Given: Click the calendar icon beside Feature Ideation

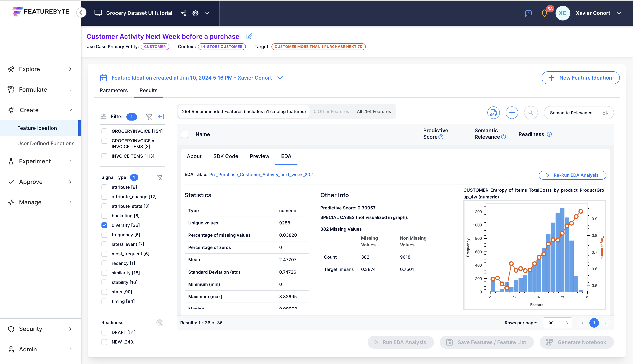Looking at the screenshot, I should pyautogui.click(x=104, y=78).
